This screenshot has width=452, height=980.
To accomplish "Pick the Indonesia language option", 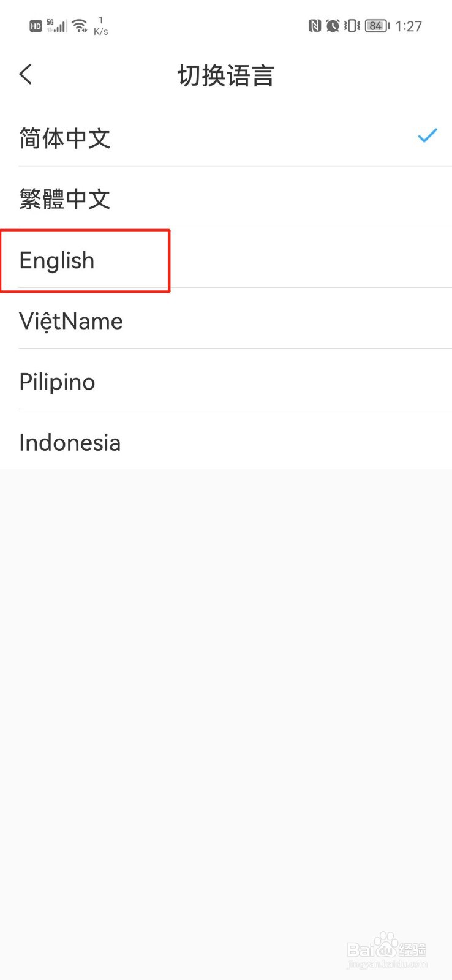I will point(70,442).
